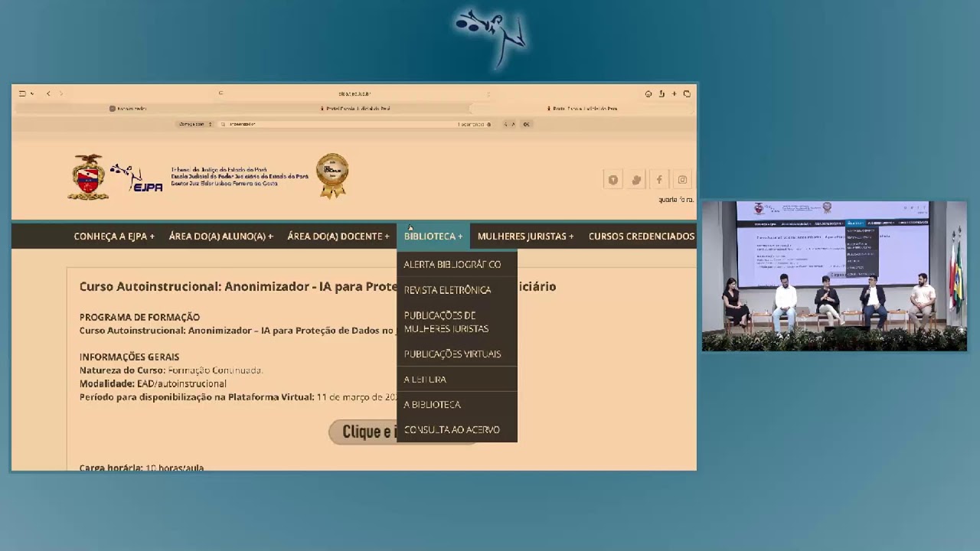This screenshot has width=980, height=551.
Task: Select ALERTA BIBLIOGRÁFICO in Biblioteca menu
Action: click(457, 264)
